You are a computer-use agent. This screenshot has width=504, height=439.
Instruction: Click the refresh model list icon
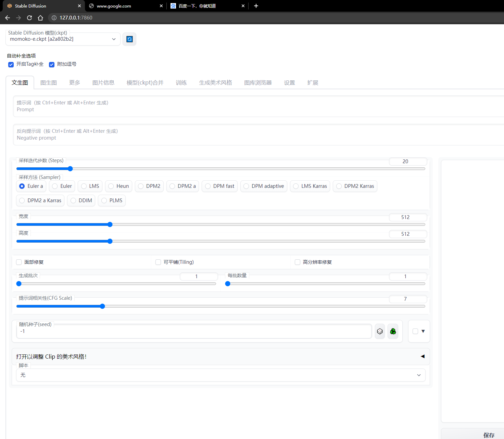click(x=129, y=39)
